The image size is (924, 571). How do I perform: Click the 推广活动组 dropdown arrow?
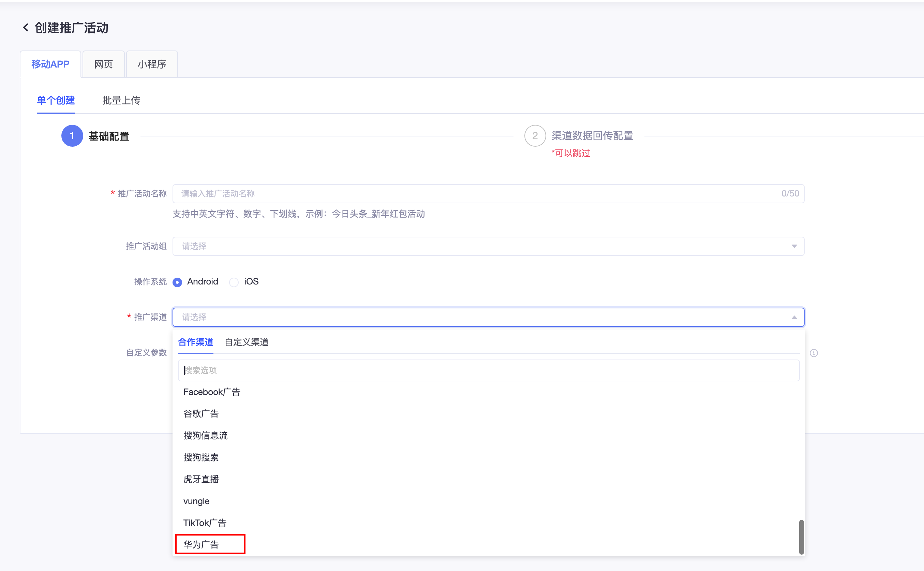point(794,246)
